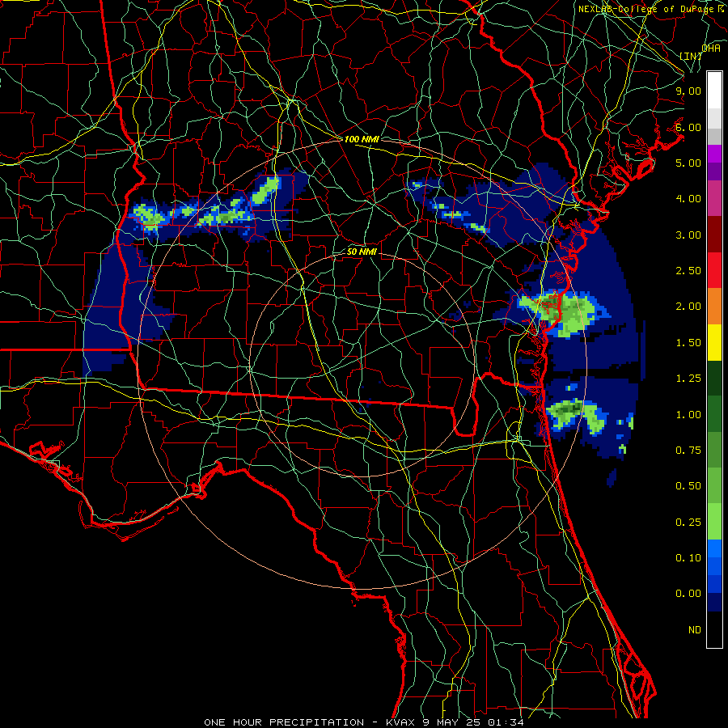Click the 3.00 legend value label

tap(688, 235)
